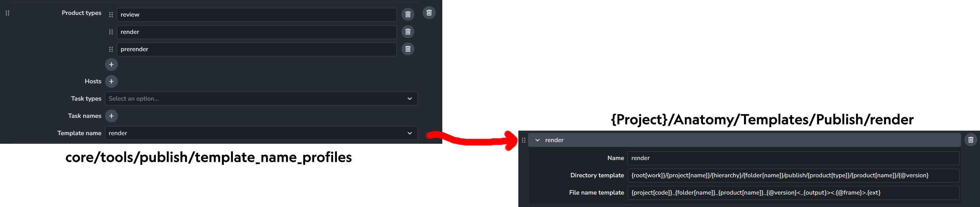Collapse the render template section chevron
This screenshot has height=207, width=980.
tap(538, 140)
